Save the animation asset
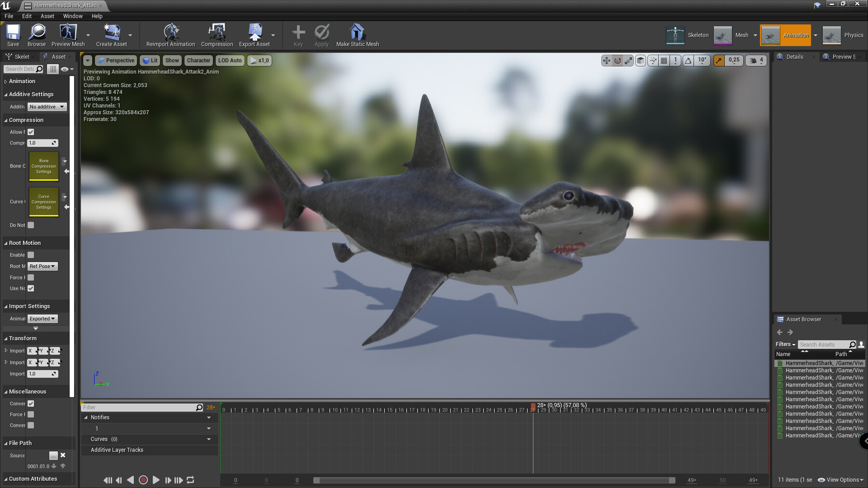 pyautogui.click(x=13, y=35)
